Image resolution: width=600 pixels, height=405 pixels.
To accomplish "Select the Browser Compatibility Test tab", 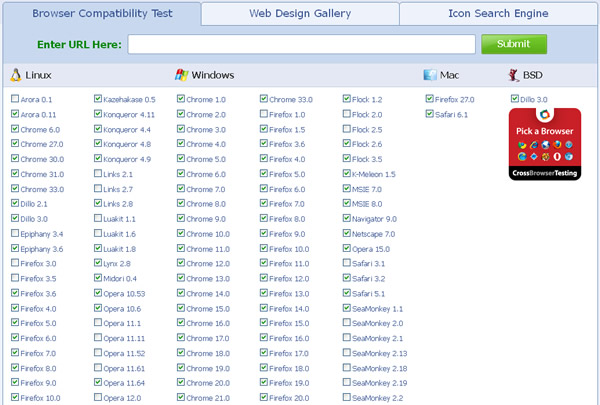I will click(101, 14).
